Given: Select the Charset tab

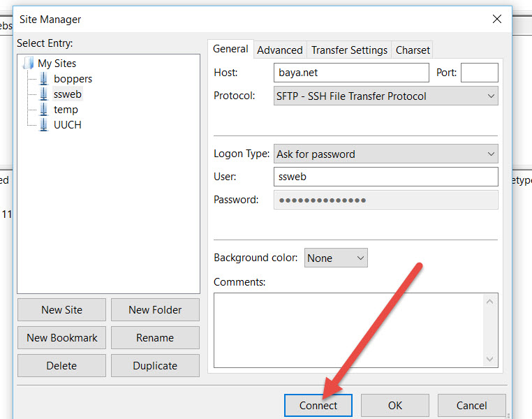Looking at the screenshot, I should pyautogui.click(x=413, y=50).
